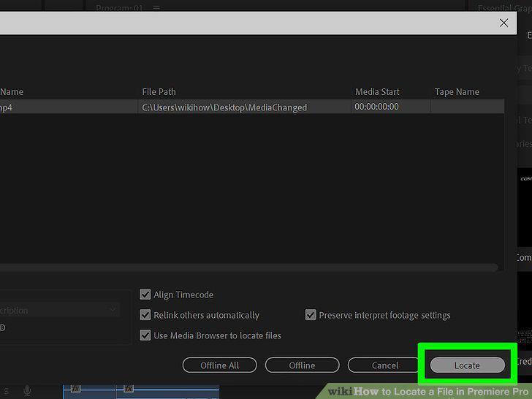Toggle Preserve interpret footage settings checkbox
Viewport: 532px width, 399px height.
(x=311, y=315)
